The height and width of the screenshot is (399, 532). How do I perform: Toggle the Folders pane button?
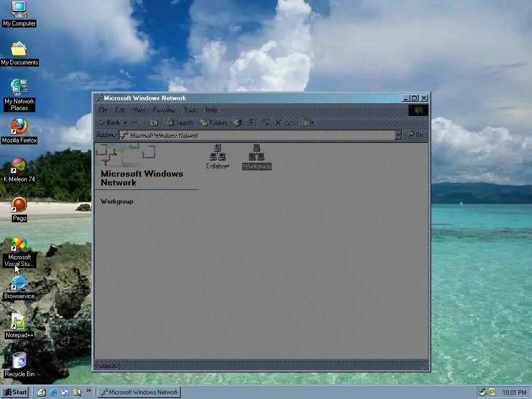214,123
